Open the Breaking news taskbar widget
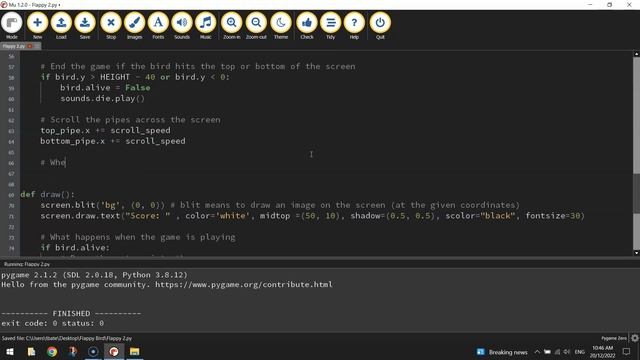 click(502, 352)
